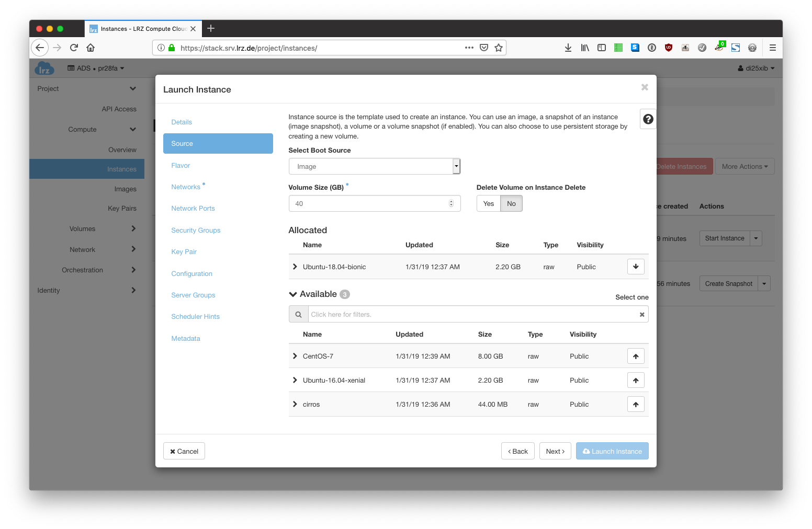The width and height of the screenshot is (812, 529).
Task: Set Delete Volume on Instance Delete to No
Action: point(511,204)
